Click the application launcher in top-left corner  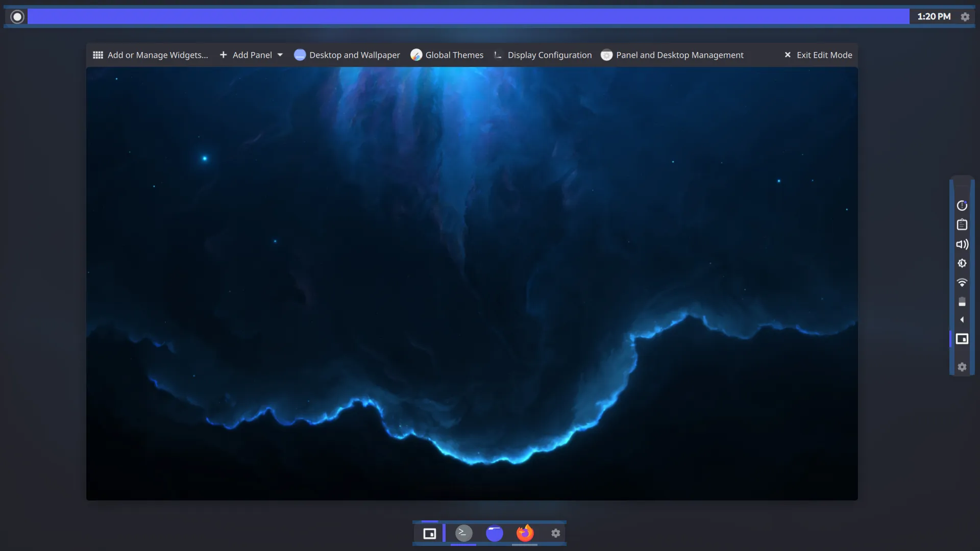(x=17, y=16)
